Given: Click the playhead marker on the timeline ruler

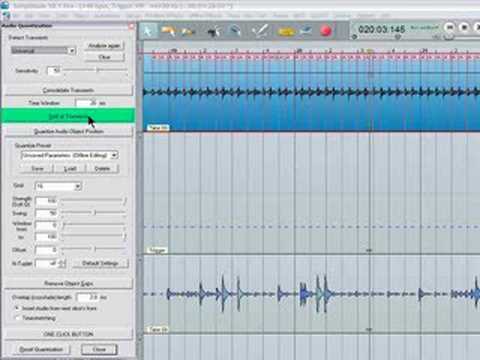Looking at the screenshot, I should click(x=370, y=52).
